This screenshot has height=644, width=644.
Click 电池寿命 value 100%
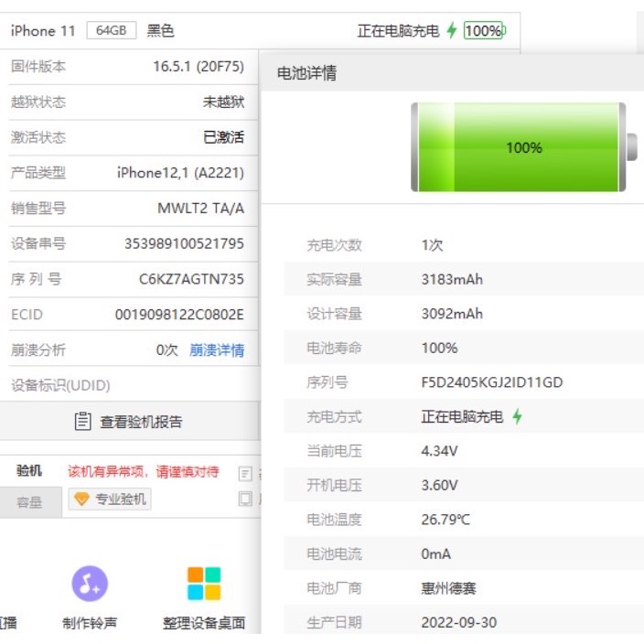click(439, 349)
